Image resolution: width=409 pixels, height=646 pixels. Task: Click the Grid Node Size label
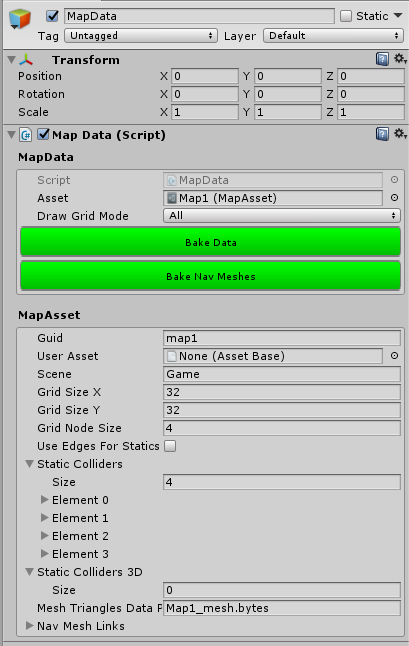click(x=79, y=428)
